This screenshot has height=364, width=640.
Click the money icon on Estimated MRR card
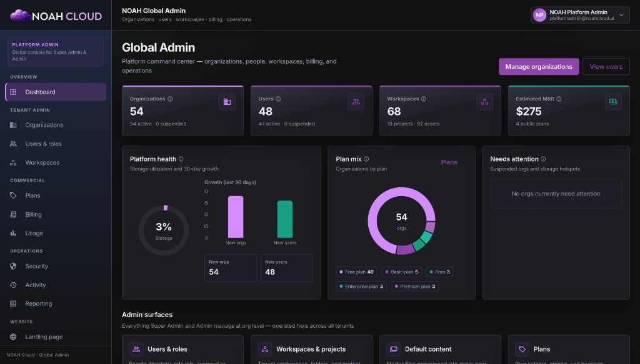(613, 102)
